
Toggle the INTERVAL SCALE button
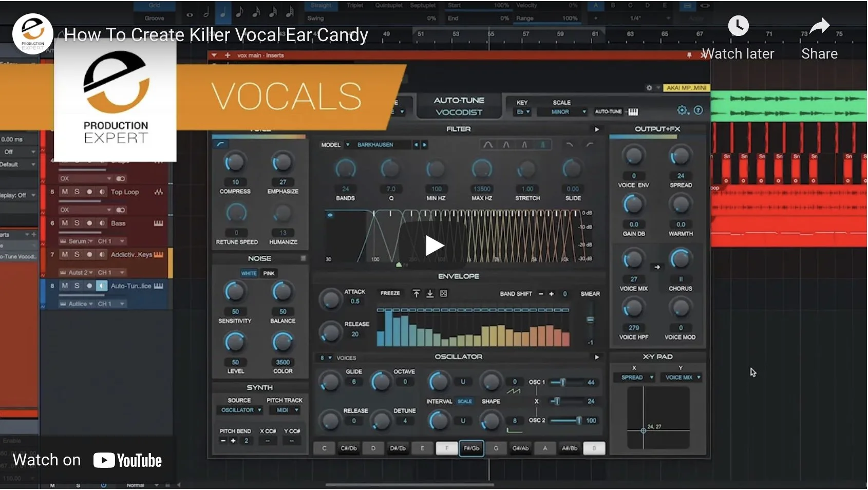[464, 402]
